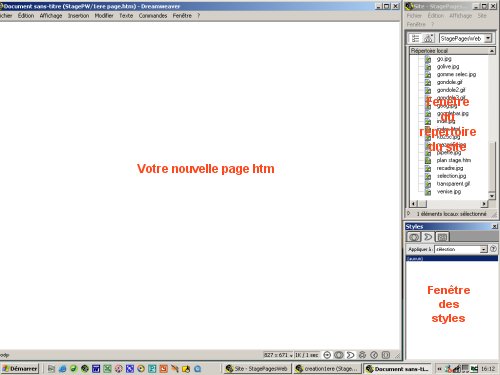Open the Texte menu
Viewport: 500px width, 375px height.
(126, 16)
